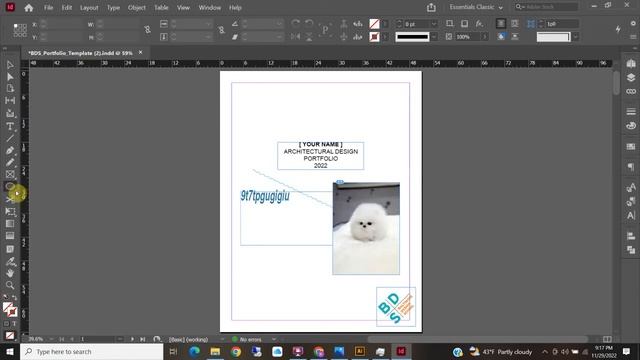Screen dimensions: 640x360
Task: Open the preflight No errors dropdown
Action: click(x=274, y=339)
